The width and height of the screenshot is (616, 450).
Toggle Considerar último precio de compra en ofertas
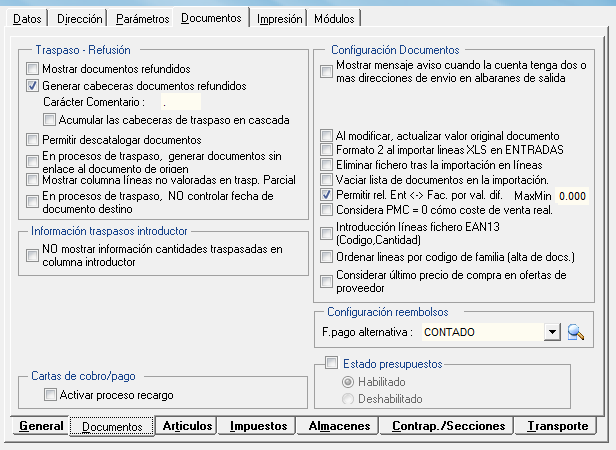pyautogui.click(x=326, y=281)
